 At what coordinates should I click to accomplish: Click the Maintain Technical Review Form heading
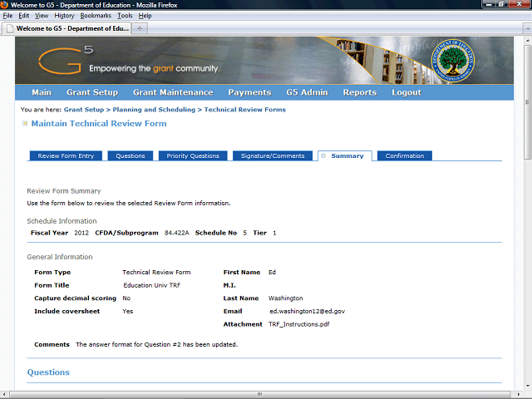(x=99, y=124)
